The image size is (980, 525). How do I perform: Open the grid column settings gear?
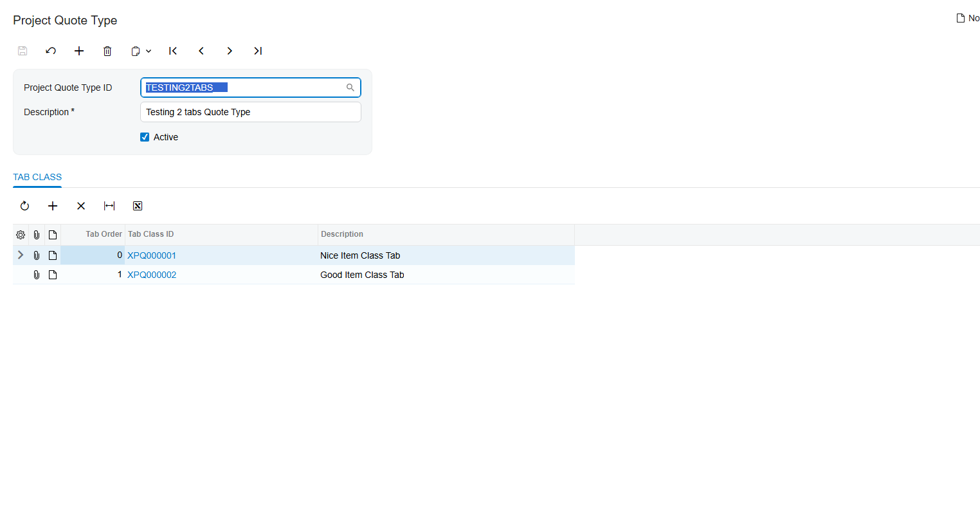pyautogui.click(x=21, y=235)
